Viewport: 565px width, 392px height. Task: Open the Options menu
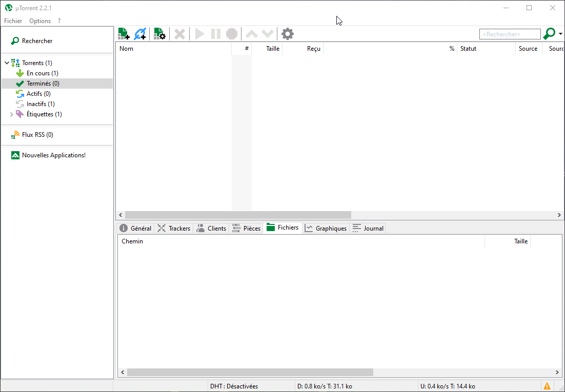[40, 21]
